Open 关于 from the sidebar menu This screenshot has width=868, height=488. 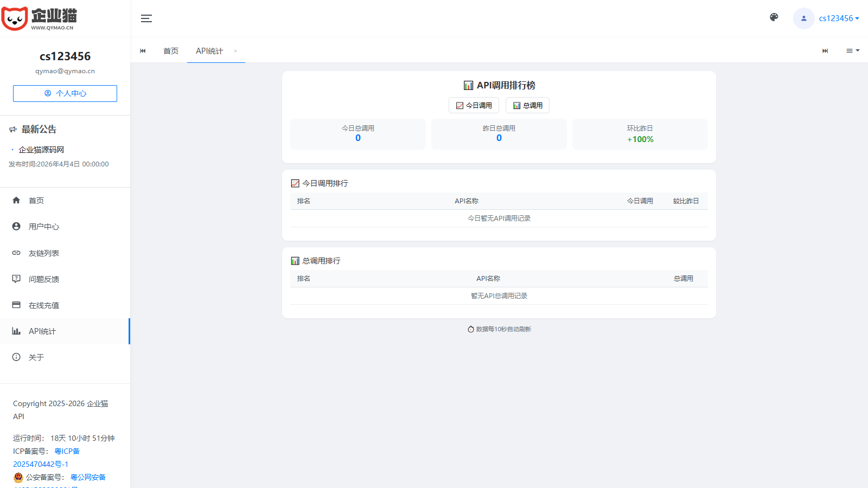point(36,357)
